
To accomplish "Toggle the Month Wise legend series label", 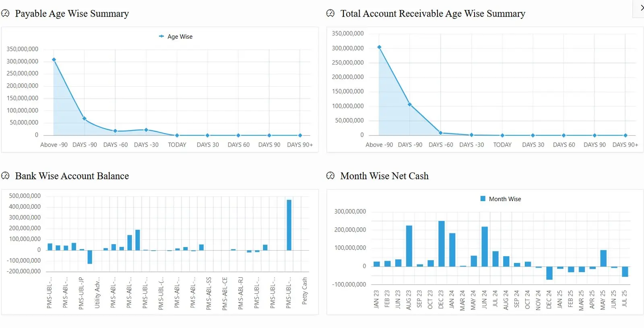I will pyautogui.click(x=505, y=199).
